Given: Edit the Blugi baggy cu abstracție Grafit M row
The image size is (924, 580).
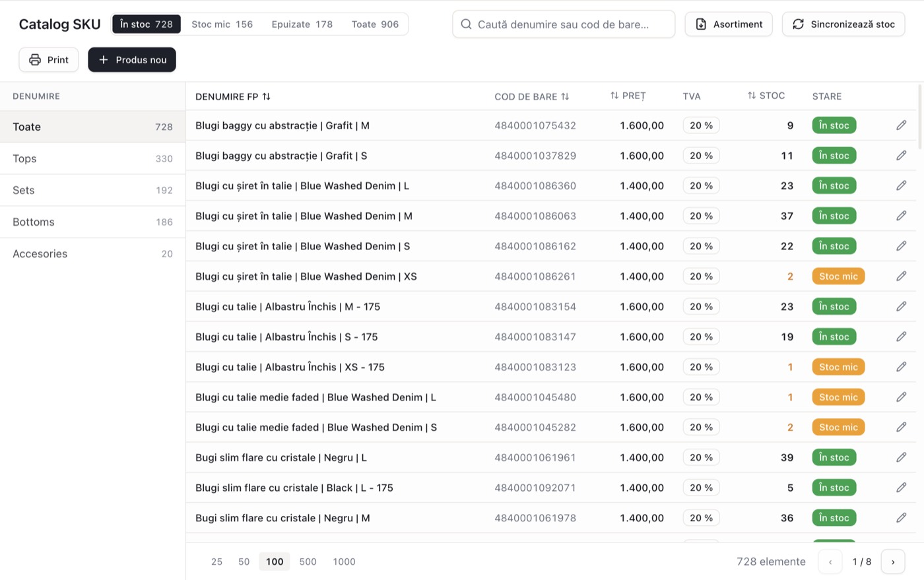Looking at the screenshot, I should coord(901,125).
